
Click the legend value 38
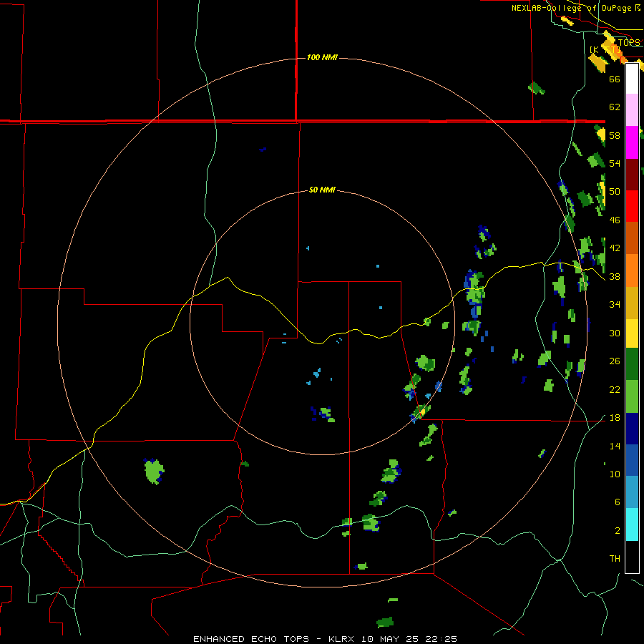(x=615, y=276)
